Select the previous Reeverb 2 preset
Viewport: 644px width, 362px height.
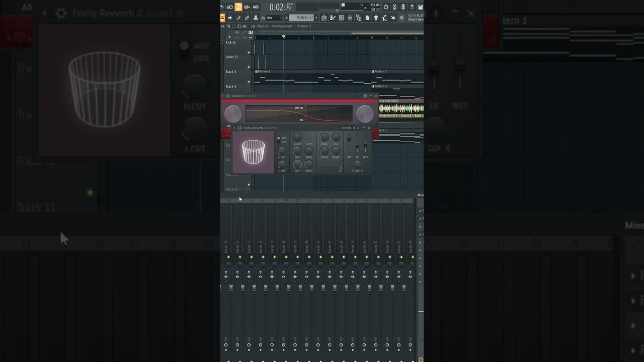point(354,128)
